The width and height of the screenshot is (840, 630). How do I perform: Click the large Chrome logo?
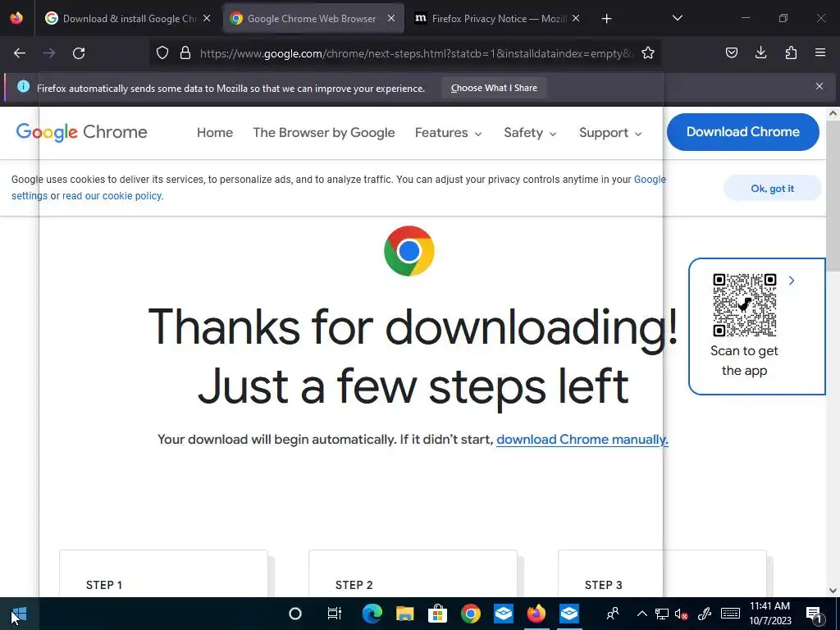coord(409,251)
